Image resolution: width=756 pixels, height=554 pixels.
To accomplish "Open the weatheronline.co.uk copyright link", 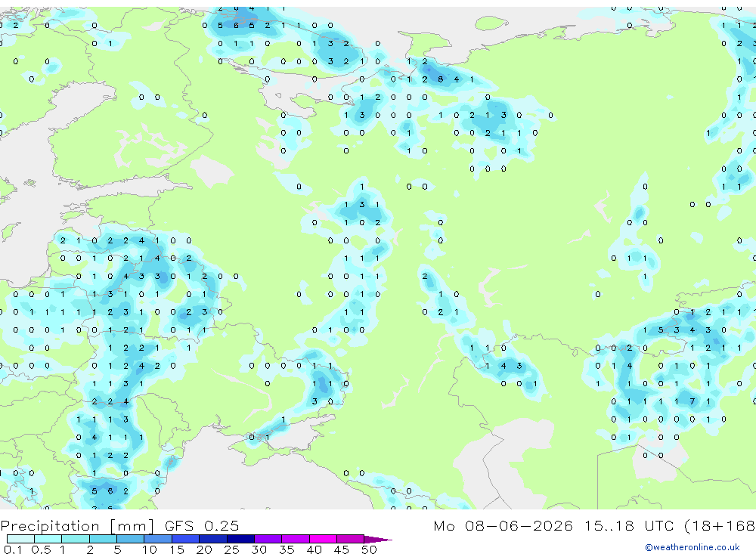I will (692, 547).
